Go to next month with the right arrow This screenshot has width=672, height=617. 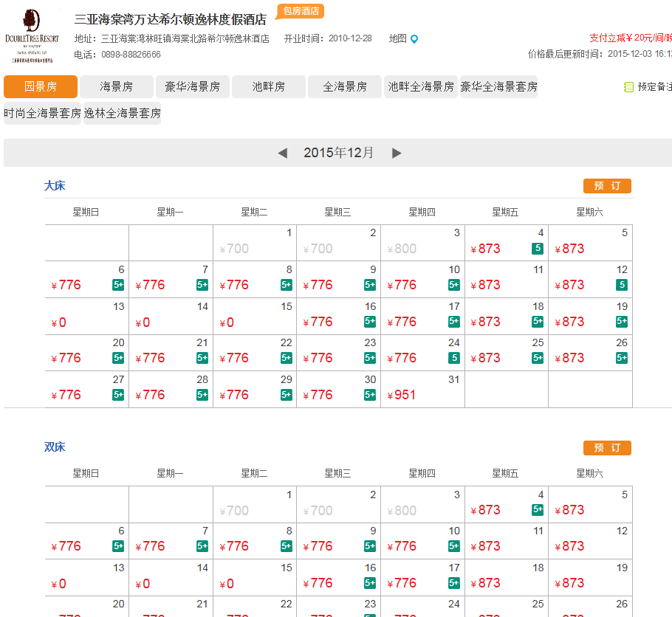coord(397,153)
